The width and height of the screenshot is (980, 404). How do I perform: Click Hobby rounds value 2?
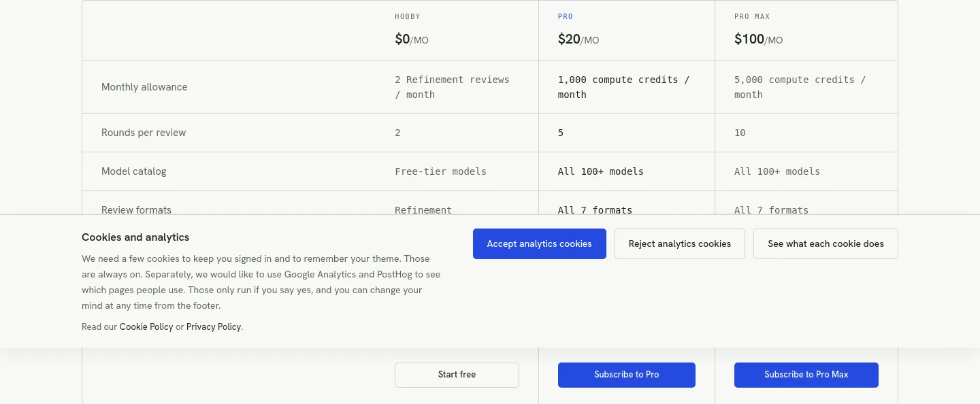coord(397,133)
